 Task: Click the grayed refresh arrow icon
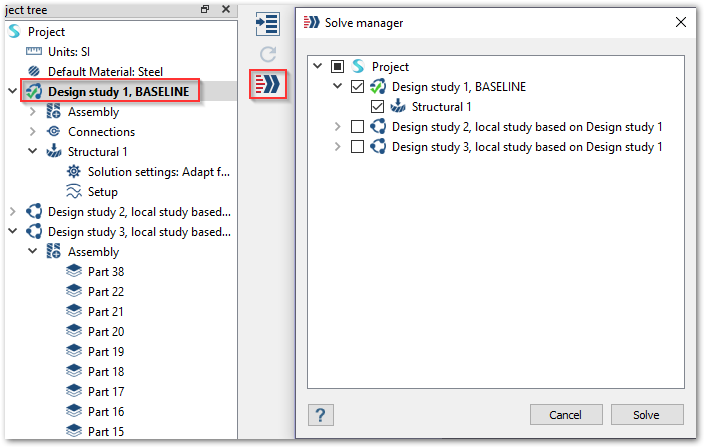coord(266,54)
